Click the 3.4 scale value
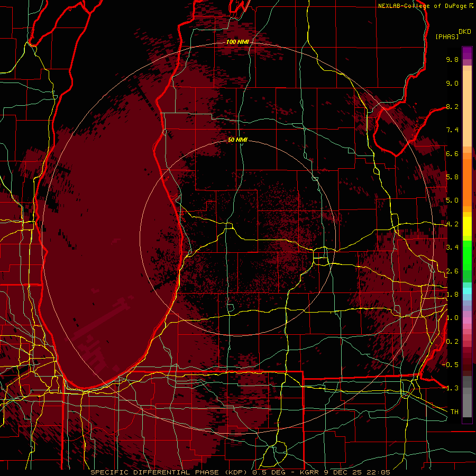 click(452, 248)
